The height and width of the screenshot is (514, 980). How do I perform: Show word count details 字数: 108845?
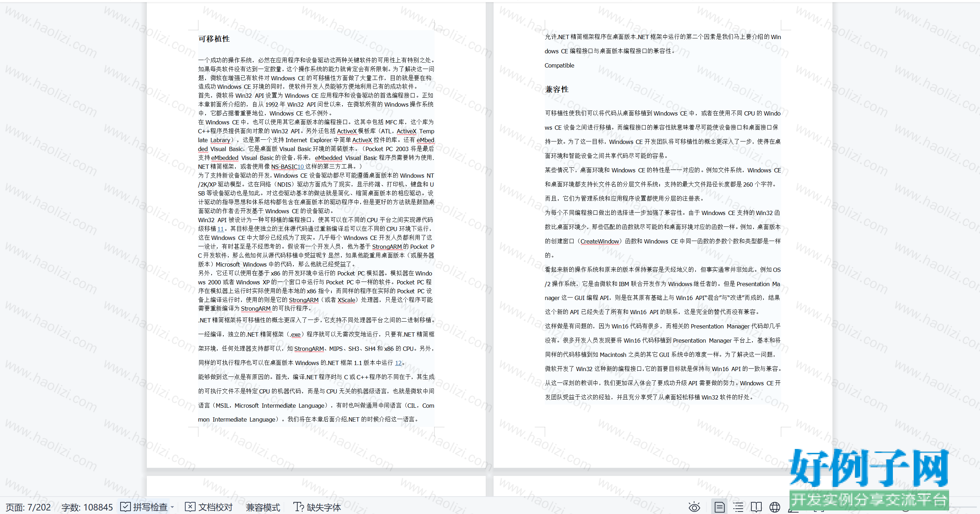(x=87, y=507)
